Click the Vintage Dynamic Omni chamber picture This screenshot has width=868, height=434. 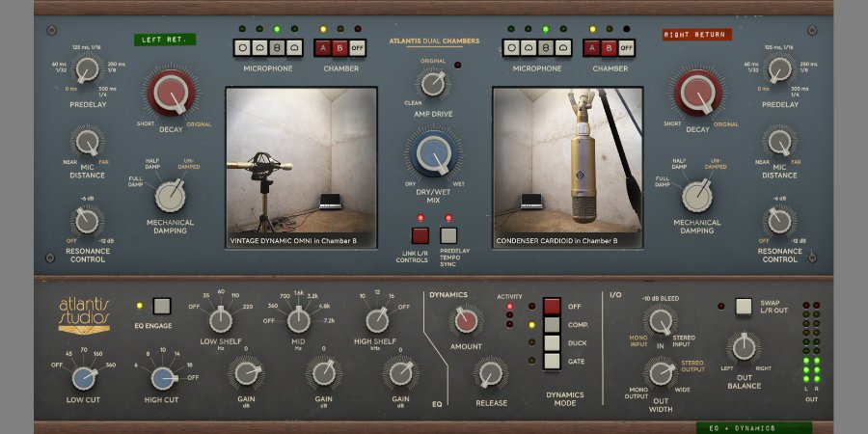(302, 167)
